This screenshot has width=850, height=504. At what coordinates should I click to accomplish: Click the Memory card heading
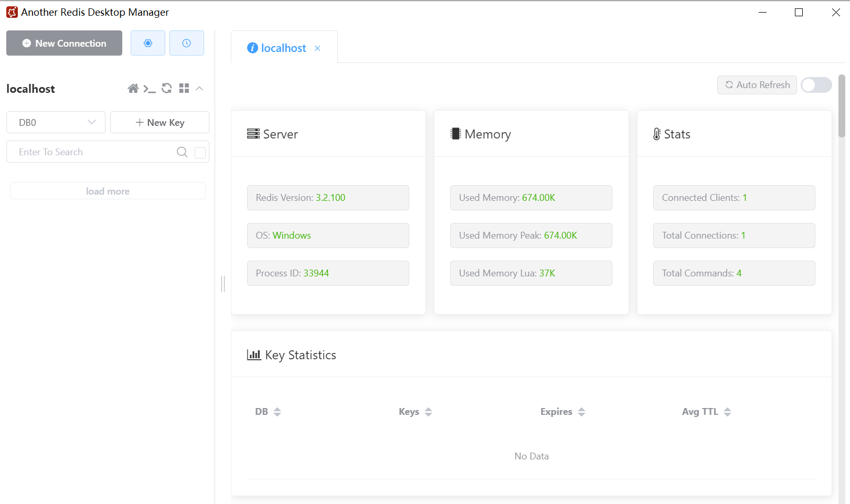coord(481,134)
